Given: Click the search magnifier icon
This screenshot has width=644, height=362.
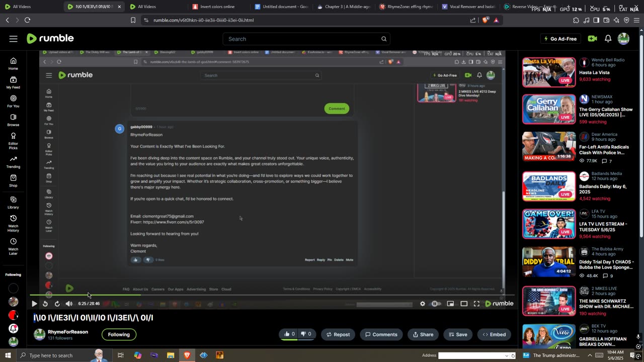Looking at the screenshot, I should click(384, 39).
